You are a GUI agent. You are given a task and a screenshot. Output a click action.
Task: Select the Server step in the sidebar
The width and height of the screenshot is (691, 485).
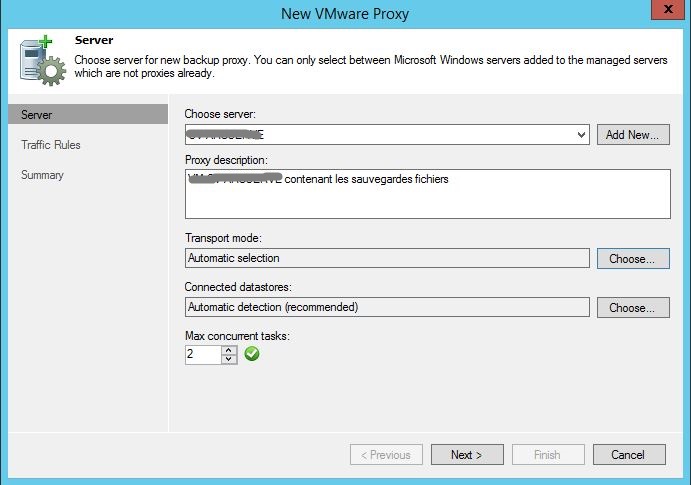88,115
